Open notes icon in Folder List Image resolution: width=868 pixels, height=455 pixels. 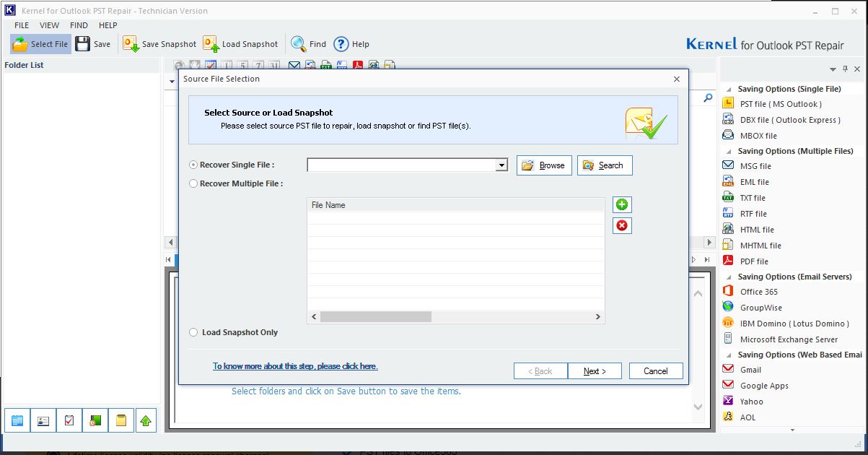121,420
